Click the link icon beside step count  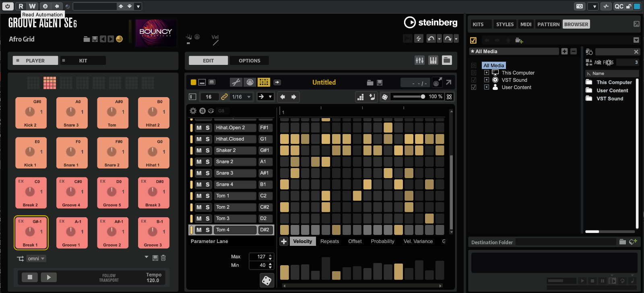(x=225, y=97)
